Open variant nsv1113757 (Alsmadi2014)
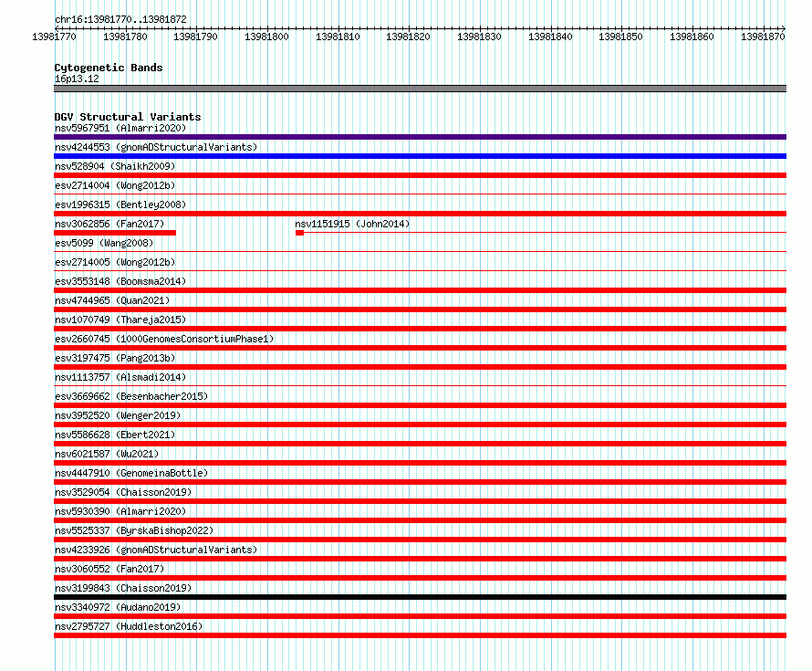 pos(120,377)
